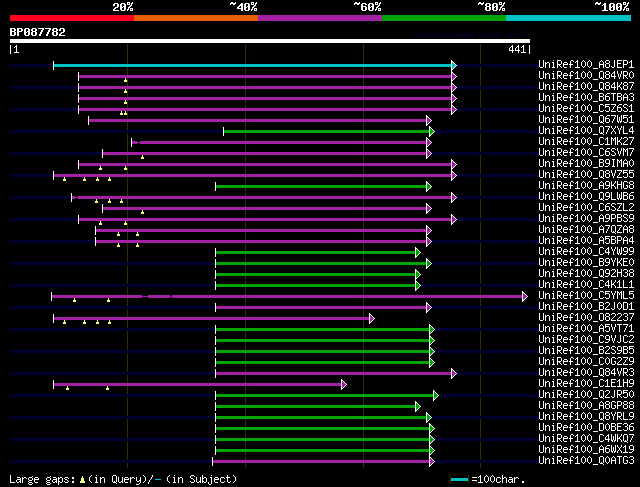This screenshot has height=487, width=640.
Task: Click the purple arrowhead on the O82237 row
Action: pos(370,318)
